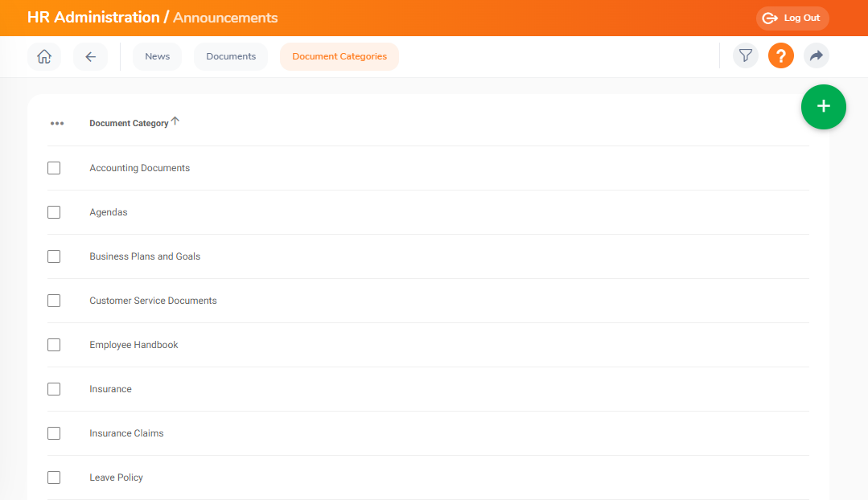Select the Business Plans and Goals checkbox
Screen dimensions: 868x500
tap(54, 256)
